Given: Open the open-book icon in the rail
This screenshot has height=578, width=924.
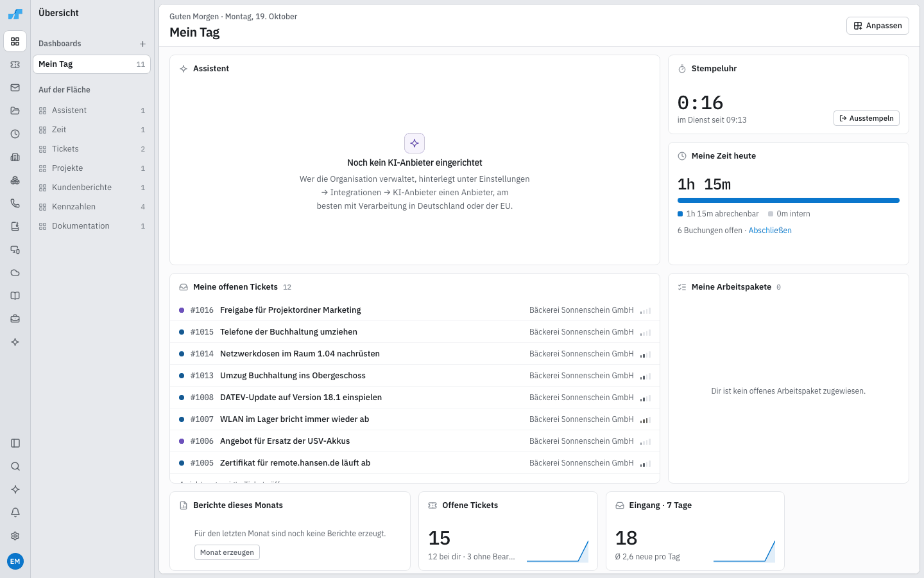Looking at the screenshot, I should [15, 296].
